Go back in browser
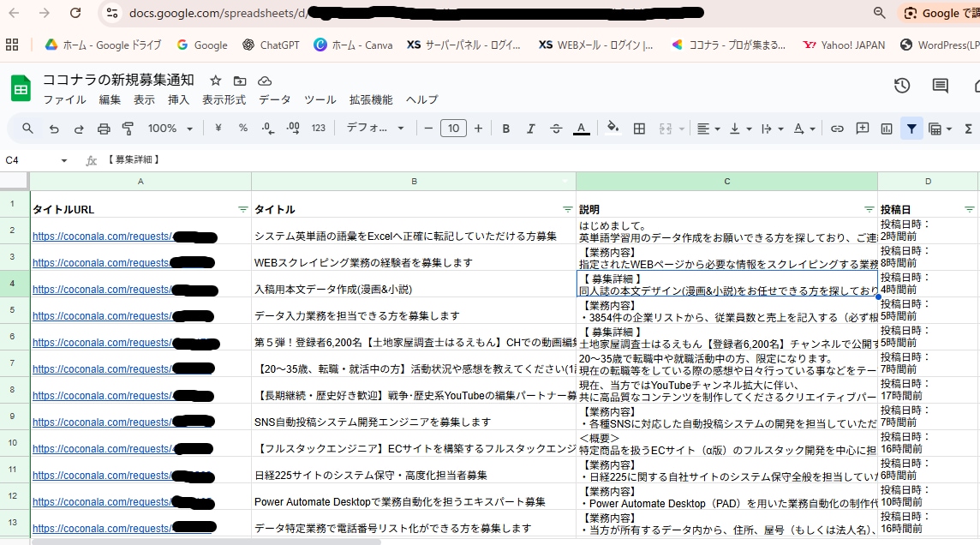Image resolution: width=980 pixels, height=545 pixels. (x=14, y=13)
